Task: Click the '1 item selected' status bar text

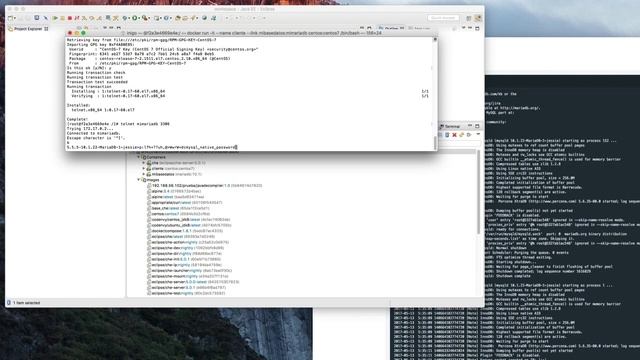Action: coord(27,303)
